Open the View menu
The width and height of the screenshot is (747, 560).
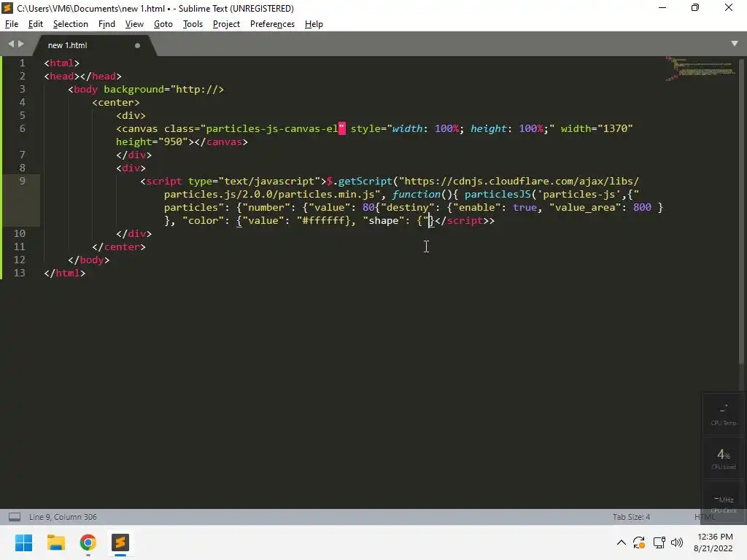click(134, 24)
